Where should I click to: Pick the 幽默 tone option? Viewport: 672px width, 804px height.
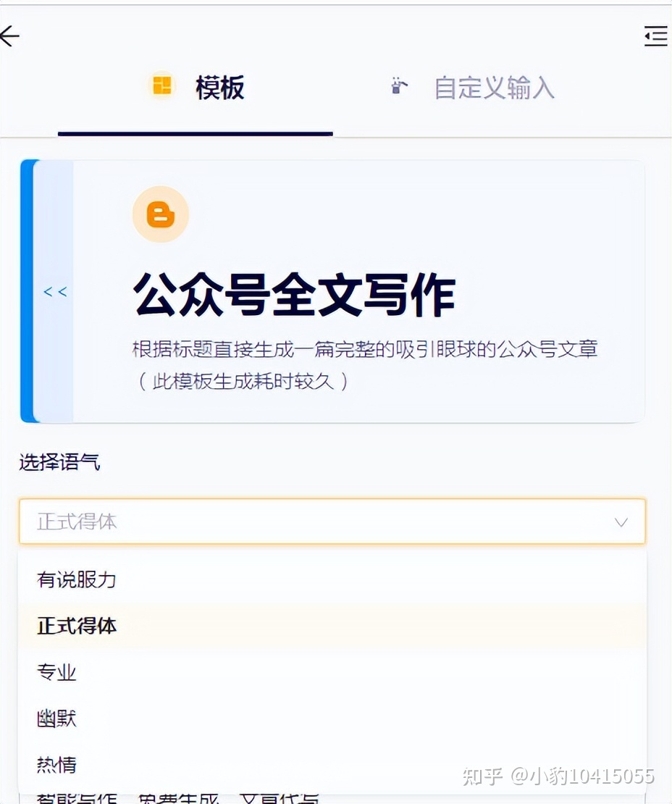point(56,719)
